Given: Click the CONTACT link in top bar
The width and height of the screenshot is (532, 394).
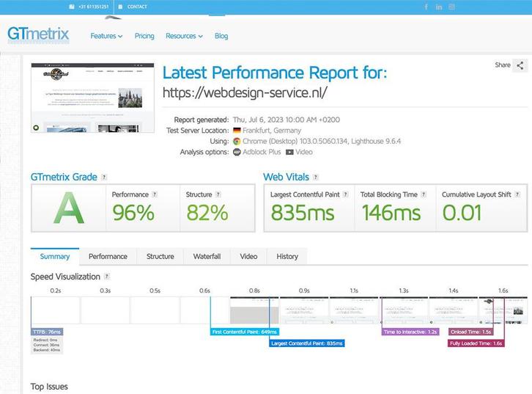Looking at the screenshot, I should click(136, 7).
